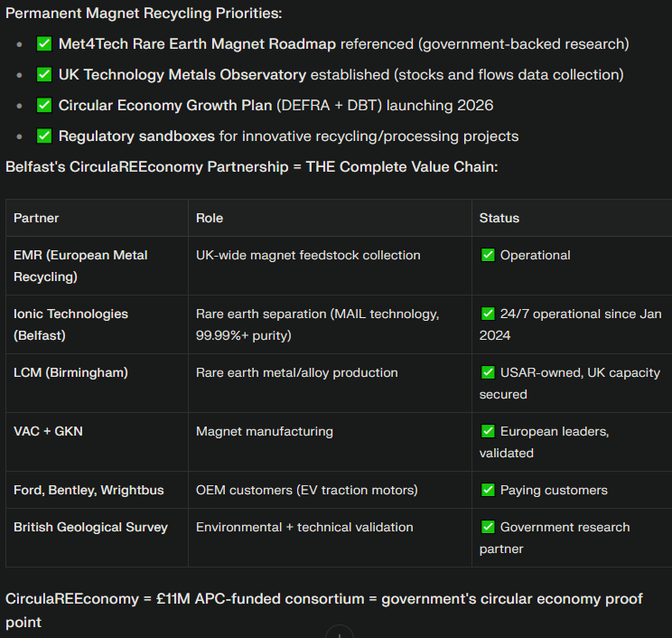Click the green check emoji before Met4Tech
Image resolution: width=672 pixels, height=638 pixels.
point(44,43)
